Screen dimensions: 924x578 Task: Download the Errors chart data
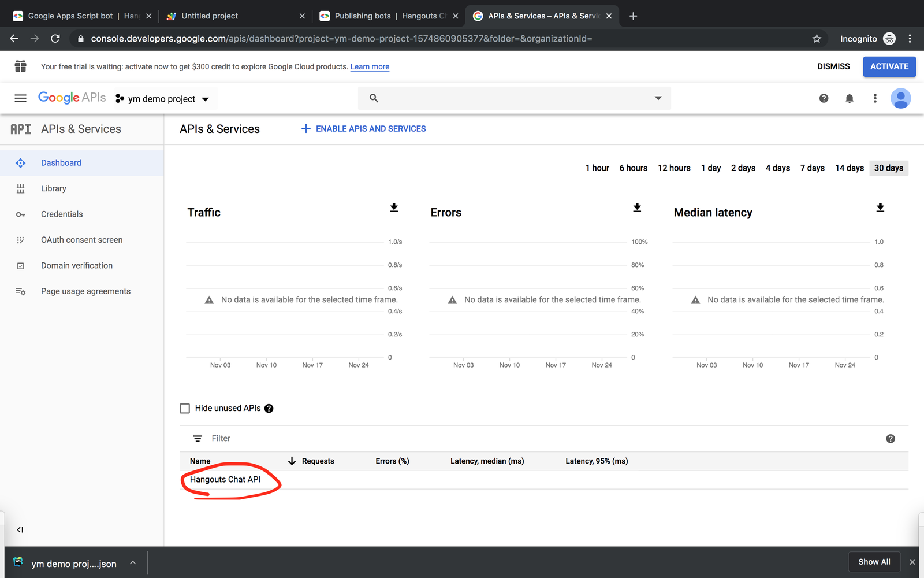pos(637,208)
